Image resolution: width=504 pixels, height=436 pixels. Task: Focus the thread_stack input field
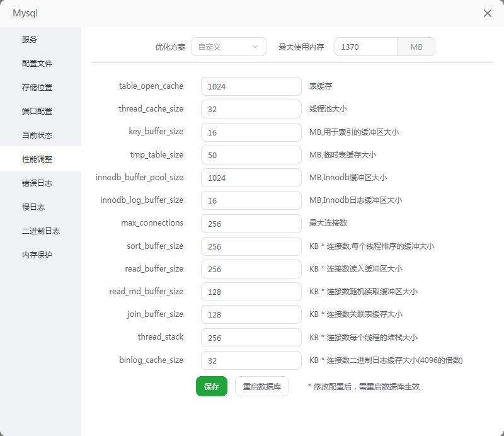tap(251, 337)
